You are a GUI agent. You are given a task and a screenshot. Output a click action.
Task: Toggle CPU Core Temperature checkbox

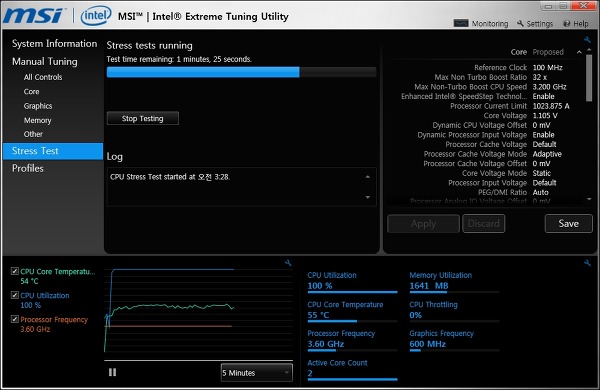(15, 271)
